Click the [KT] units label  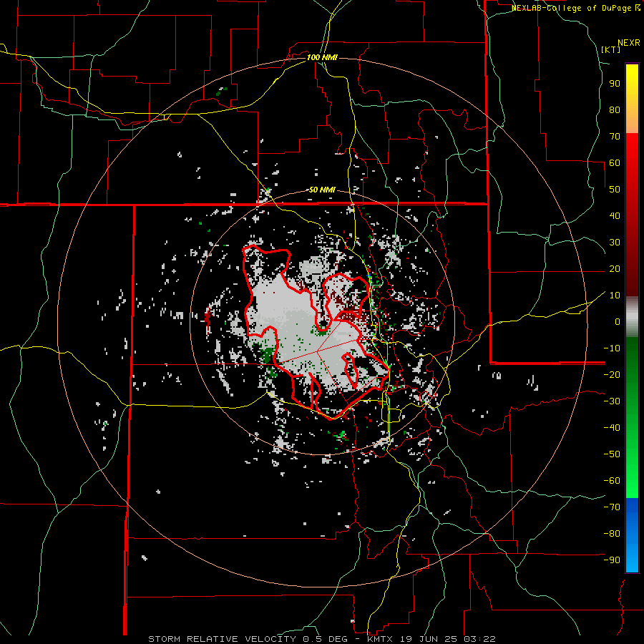coord(610,49)
